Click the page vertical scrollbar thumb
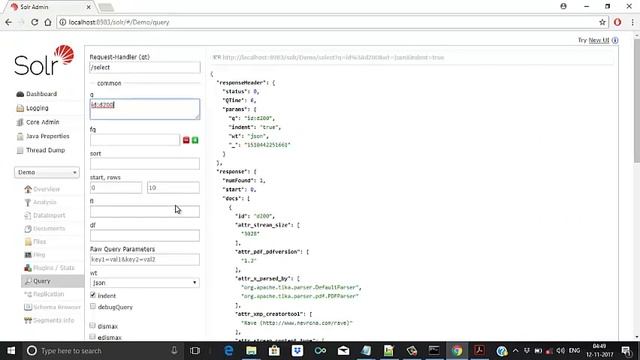Screen dimensions: 640x360 (636, 102)
